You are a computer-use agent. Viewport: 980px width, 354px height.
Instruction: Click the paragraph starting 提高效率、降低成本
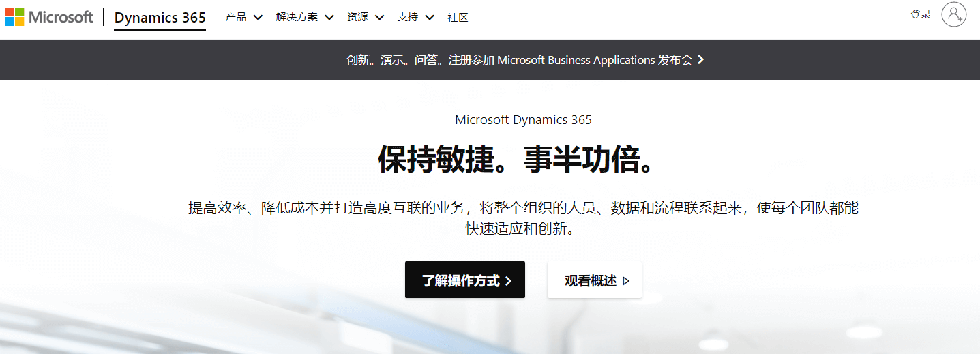(x=523, y=218)
